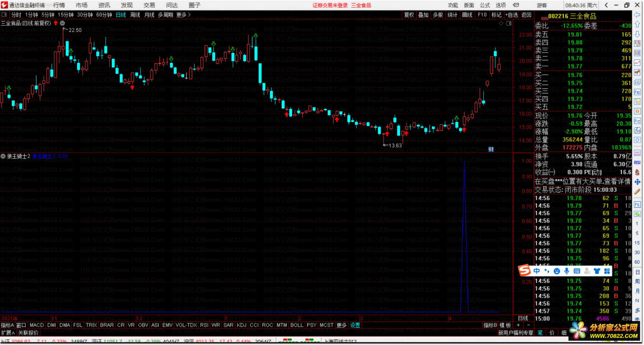Open the red line chart icon in sidebar
Viewport: 644px width, 345px height.
637,63
